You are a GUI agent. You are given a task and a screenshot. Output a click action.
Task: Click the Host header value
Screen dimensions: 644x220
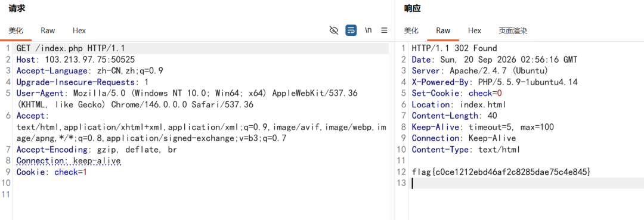coord(90,60)
